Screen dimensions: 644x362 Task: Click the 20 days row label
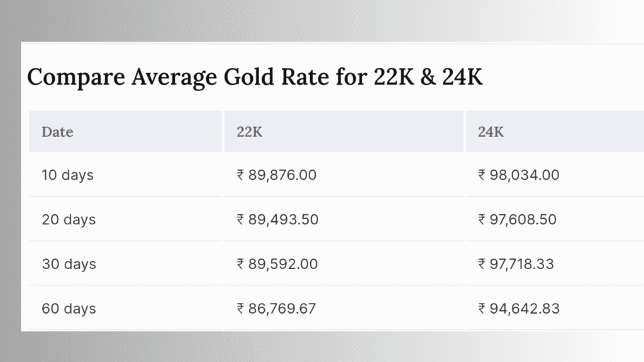pyautogui.click(x=69, y=219)
